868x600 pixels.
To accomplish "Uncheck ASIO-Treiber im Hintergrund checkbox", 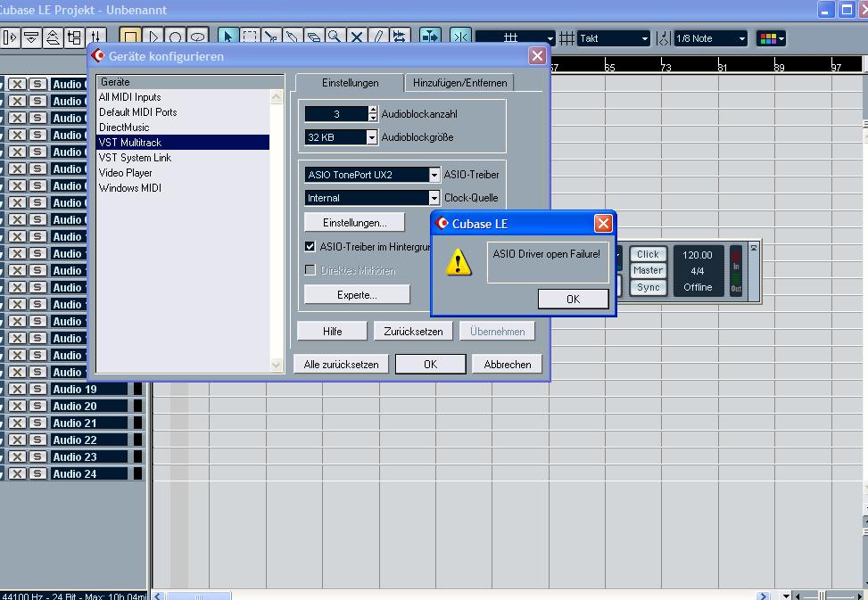I will pos(310,247).
